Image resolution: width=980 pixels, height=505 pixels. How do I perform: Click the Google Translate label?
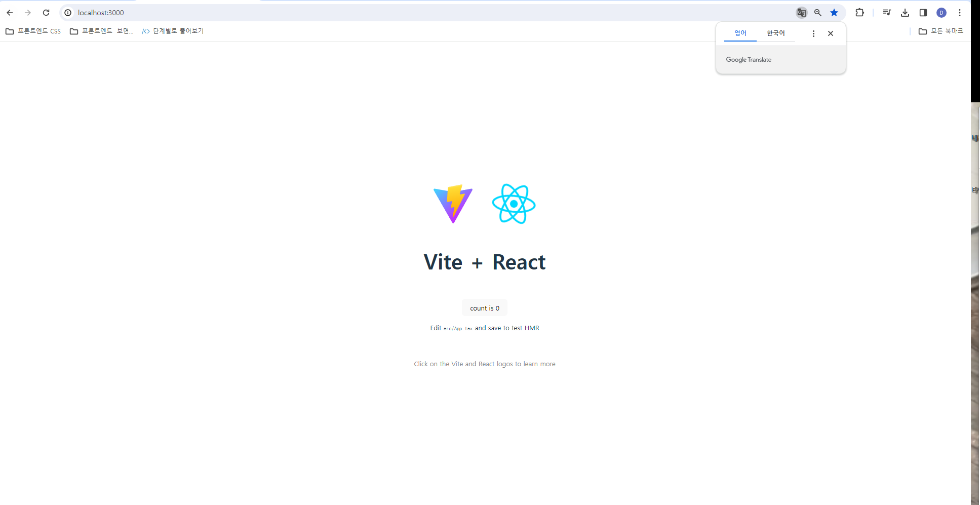[x=749, y=60]
